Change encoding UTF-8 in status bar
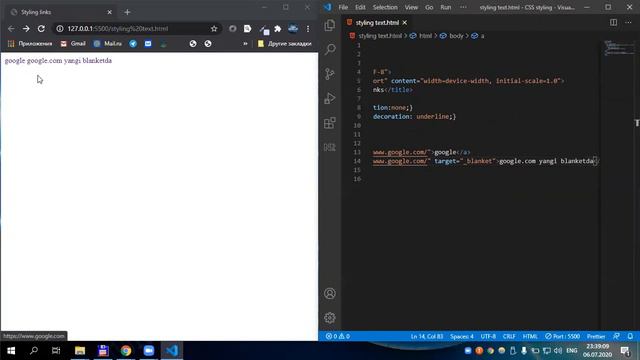 [x=488, y=336]
